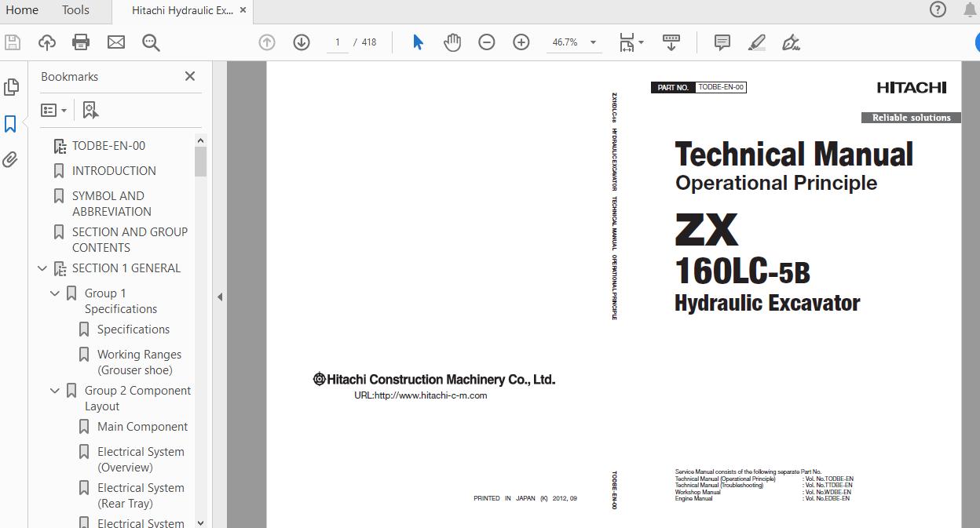Screen dimensions: 980x528
Task: Click inside the page number field
Action: 338,42
